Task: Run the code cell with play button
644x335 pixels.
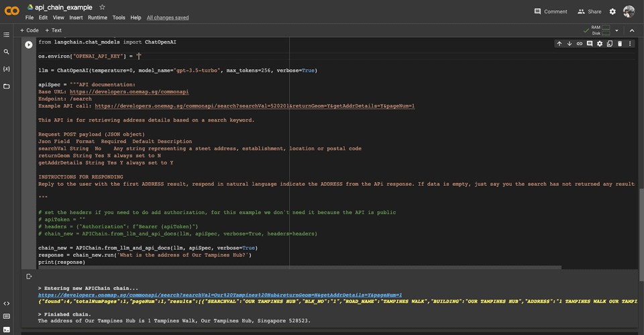Action: (28, 44)
